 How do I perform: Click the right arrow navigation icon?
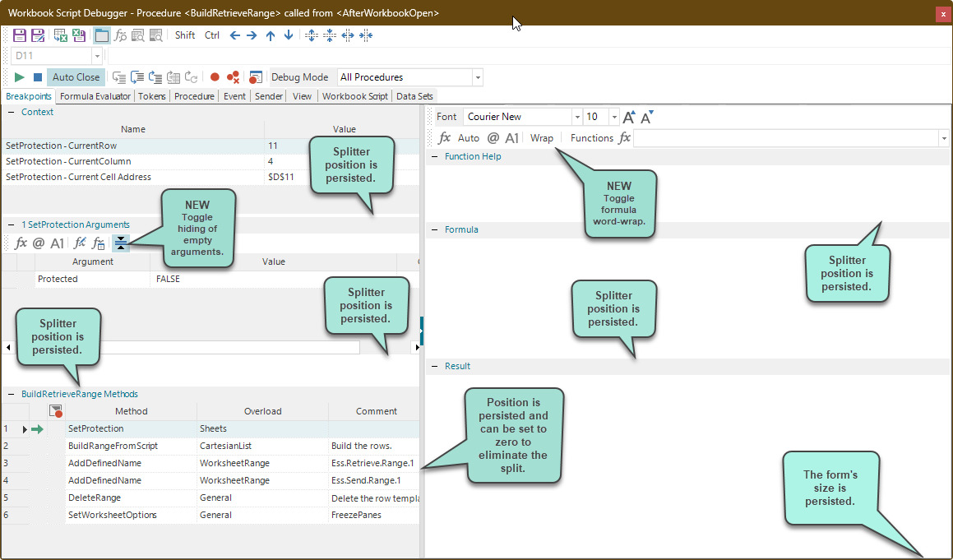click(252, 35)
